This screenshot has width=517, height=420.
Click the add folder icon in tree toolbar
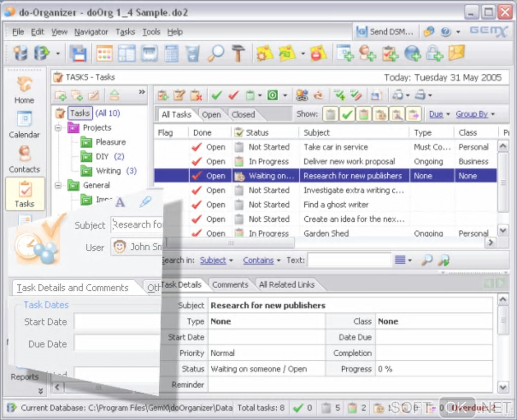pos(61,95)
